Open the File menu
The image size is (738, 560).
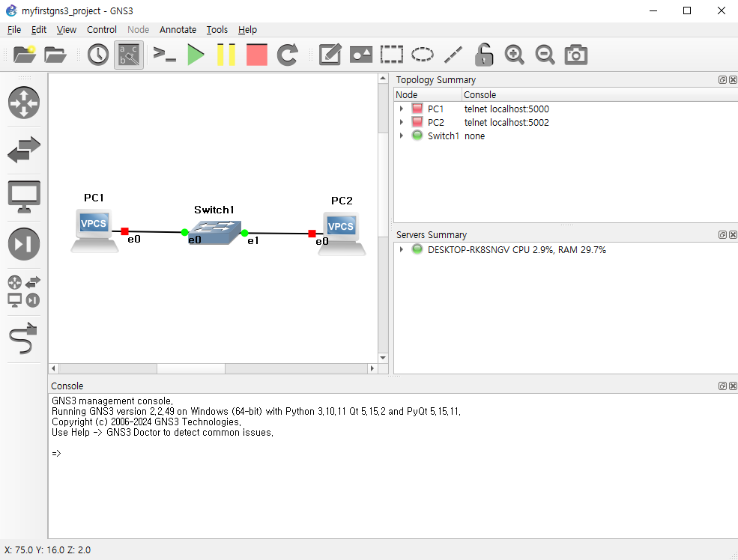pos(14,30)
